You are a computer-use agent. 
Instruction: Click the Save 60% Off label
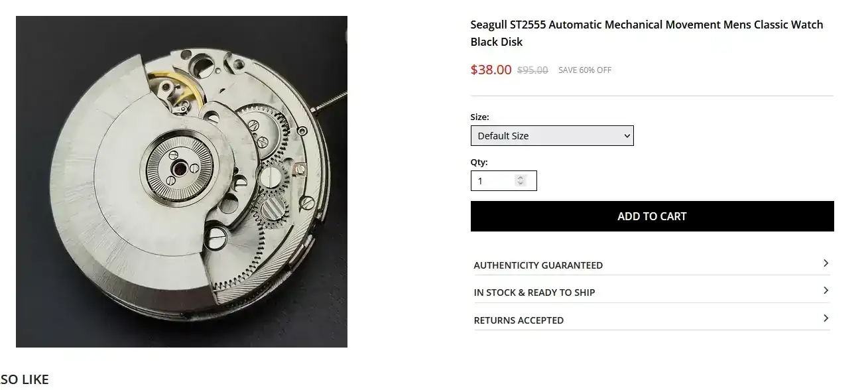(585, 70)
